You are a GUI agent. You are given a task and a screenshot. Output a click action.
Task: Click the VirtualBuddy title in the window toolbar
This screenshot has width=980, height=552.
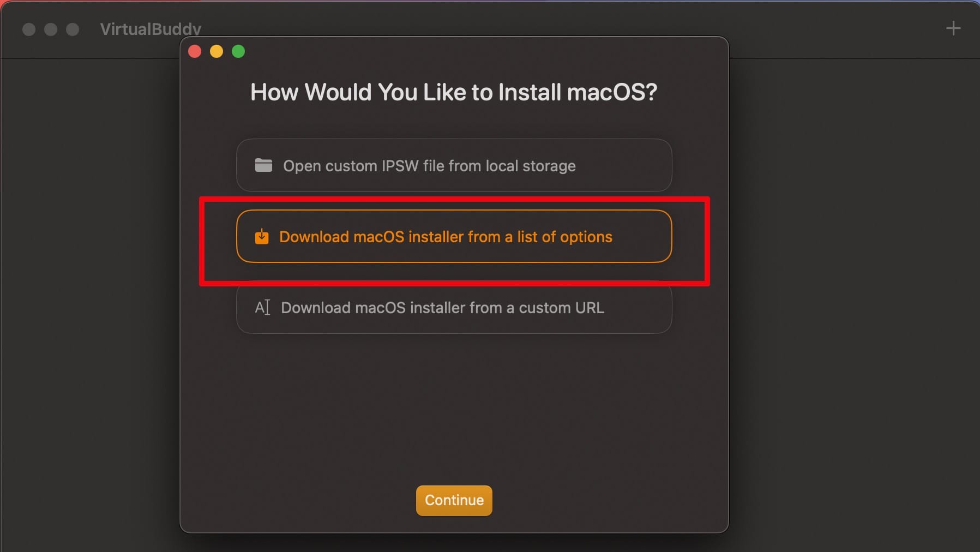pyautogui.click(x=150, y=29)
